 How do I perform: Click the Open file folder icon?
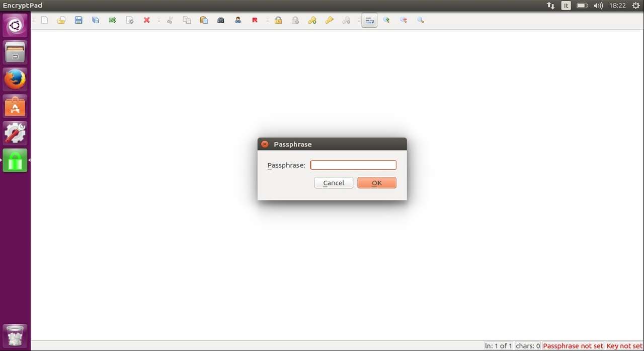(61, 20)
